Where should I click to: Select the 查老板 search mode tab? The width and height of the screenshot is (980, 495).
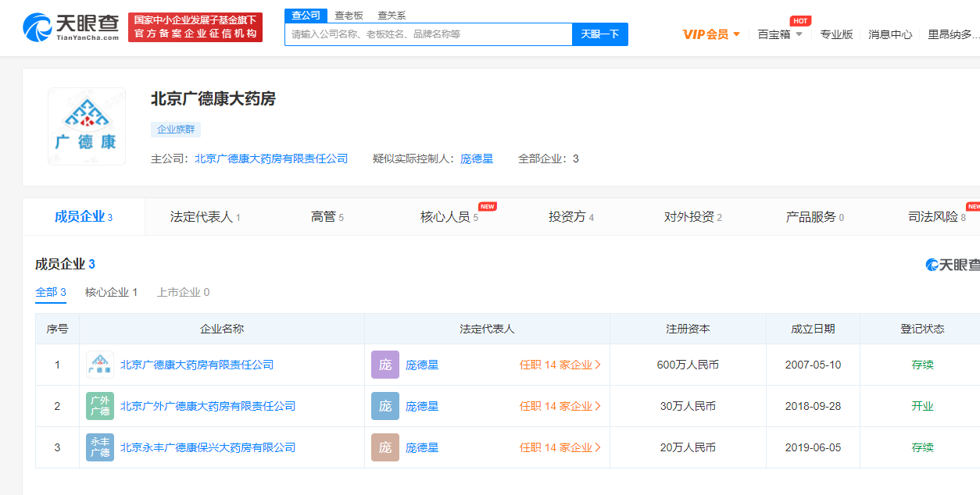pos(349,16)
